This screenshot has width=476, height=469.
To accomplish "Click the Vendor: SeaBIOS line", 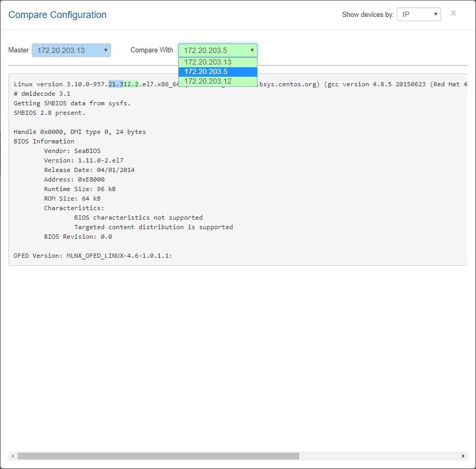I will [x=72, y=151].
